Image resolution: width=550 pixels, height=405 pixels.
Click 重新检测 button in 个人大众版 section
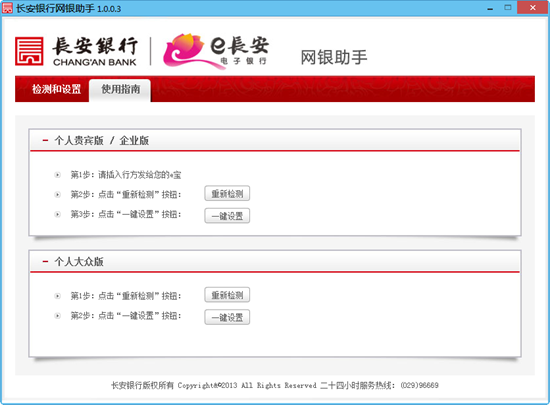227,295
